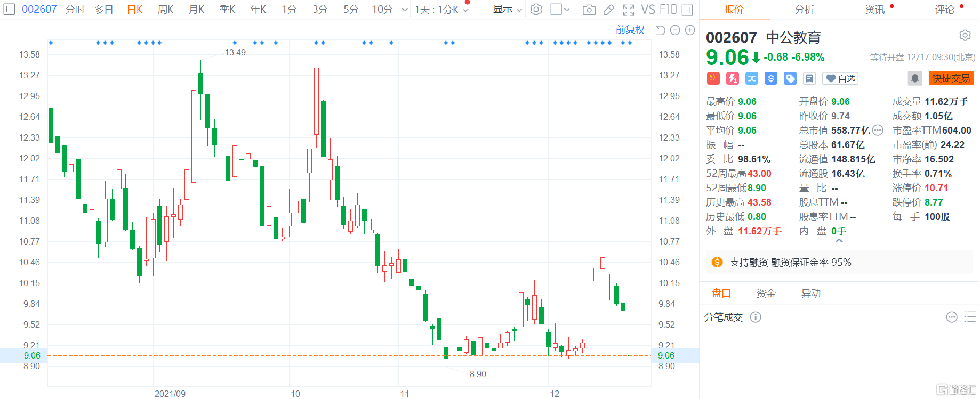Open VS stock comparison
The height and width of the screenshot is (399, 980).
click(x=648, y=10)
